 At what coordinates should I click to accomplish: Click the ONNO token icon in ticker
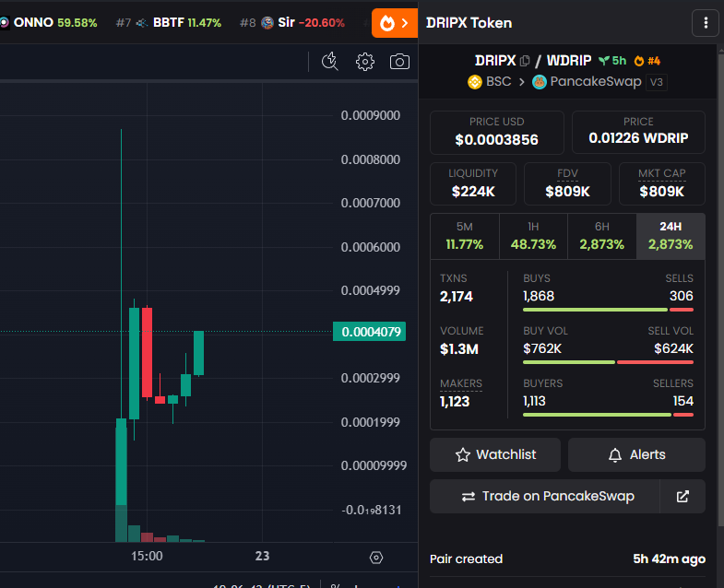5,23
